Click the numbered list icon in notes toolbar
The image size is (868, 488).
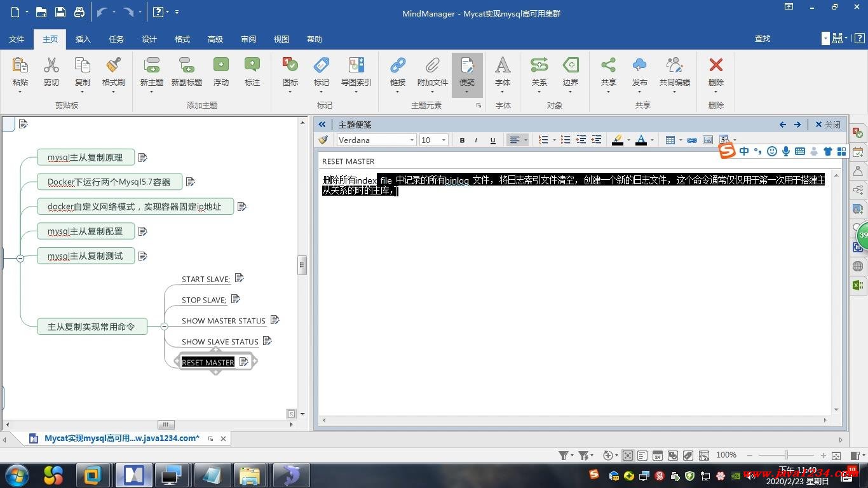click(543, 140)
